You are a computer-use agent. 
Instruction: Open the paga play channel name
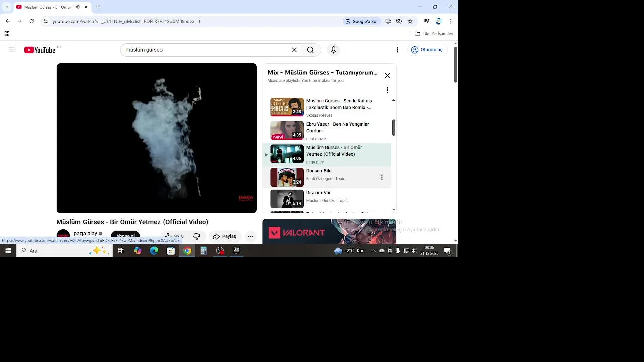coord(86,233)
